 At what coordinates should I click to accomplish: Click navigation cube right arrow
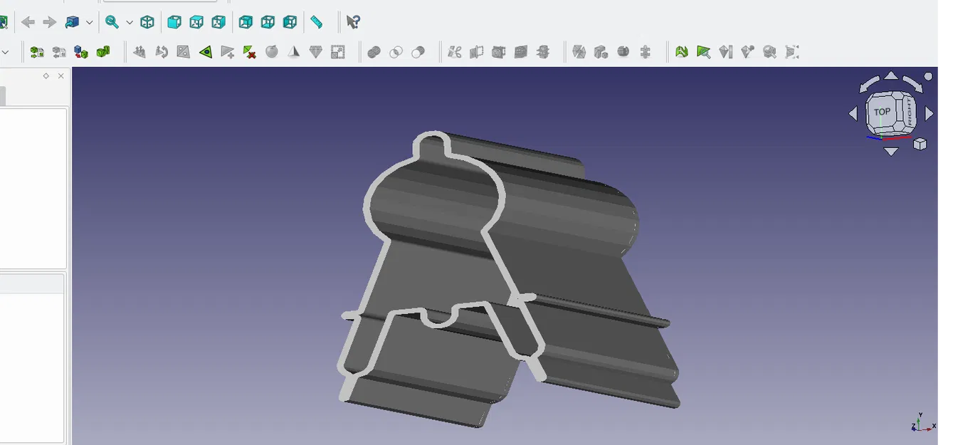point(929,113)
